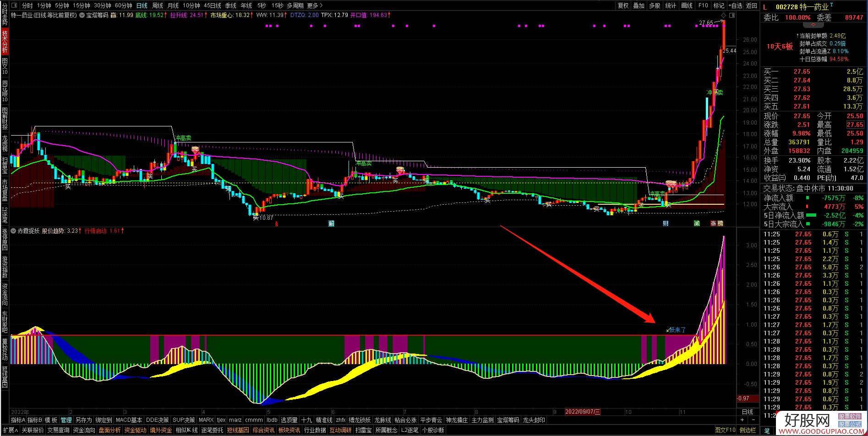Viewport: 868px width, 436px height.
Task: Switch chart to 周线 period
Action: 158,5
